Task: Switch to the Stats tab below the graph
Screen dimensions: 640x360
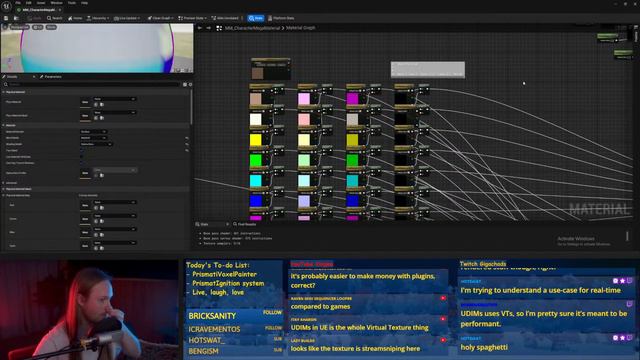Action: point(203,224)
